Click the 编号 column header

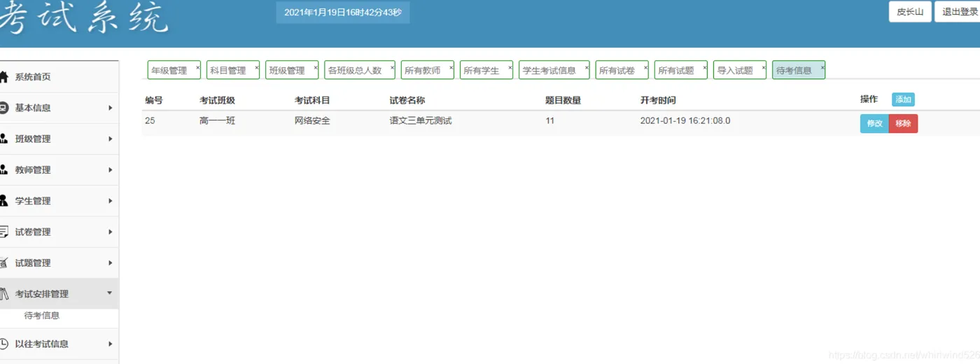pos(154,100)
